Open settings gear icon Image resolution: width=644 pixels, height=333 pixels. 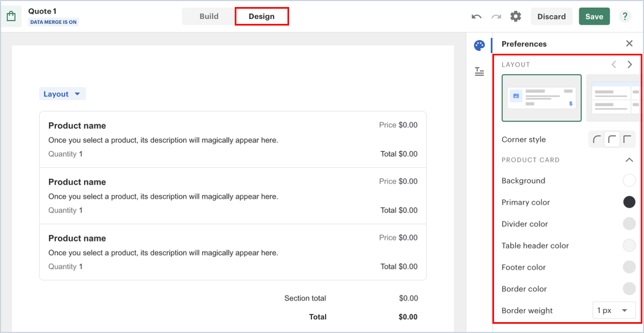click(x=516, y=16)
